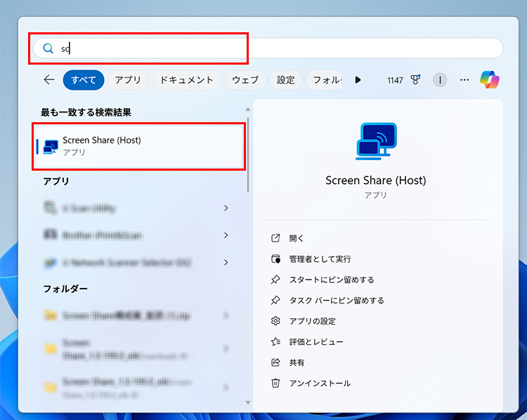The height and width of the screenshot is (420, 527).
Task: Select the 設定 filter tab
Action: pos(285,80)
